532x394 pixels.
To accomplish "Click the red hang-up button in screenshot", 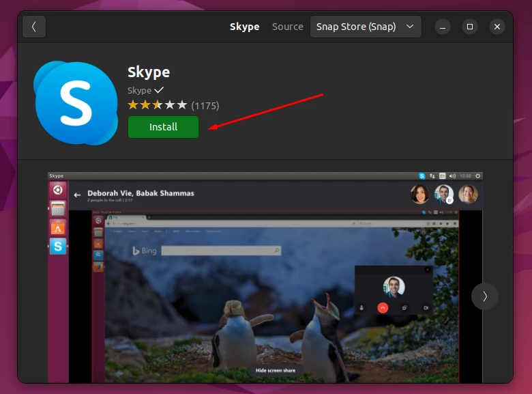I will click(383, 308).
